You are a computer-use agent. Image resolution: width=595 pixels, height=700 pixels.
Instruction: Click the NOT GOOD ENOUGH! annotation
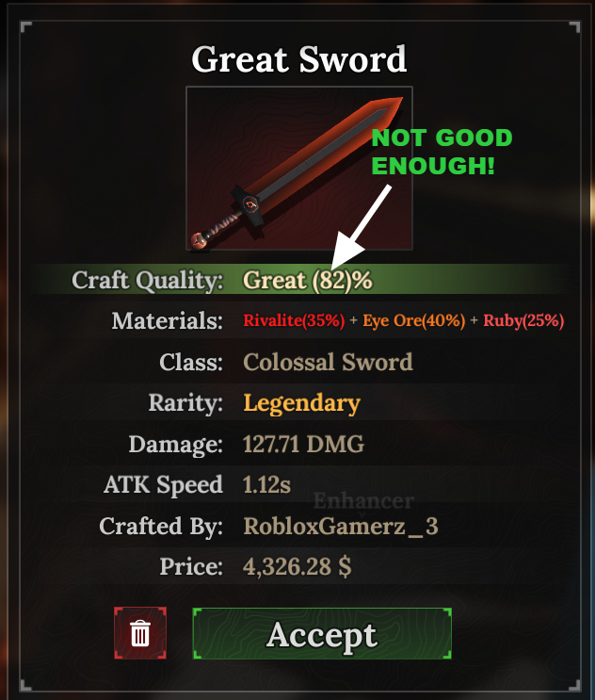click(442, 152)
